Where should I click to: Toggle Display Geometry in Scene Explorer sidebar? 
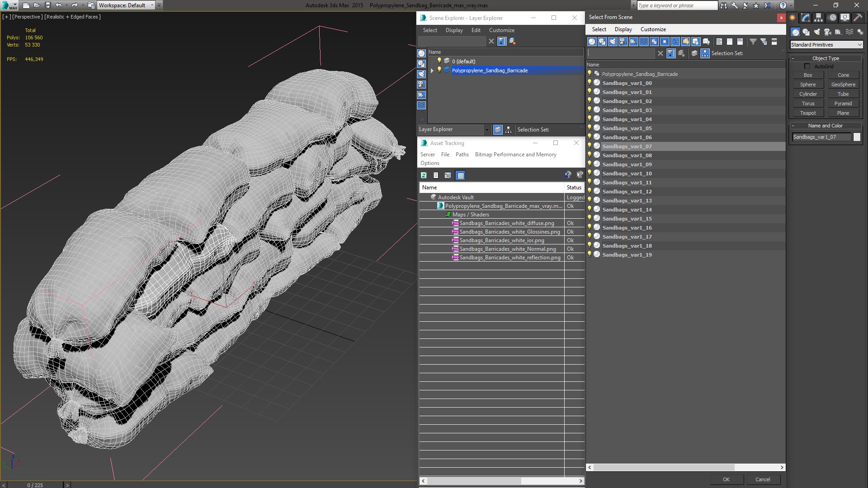point(421,53)
